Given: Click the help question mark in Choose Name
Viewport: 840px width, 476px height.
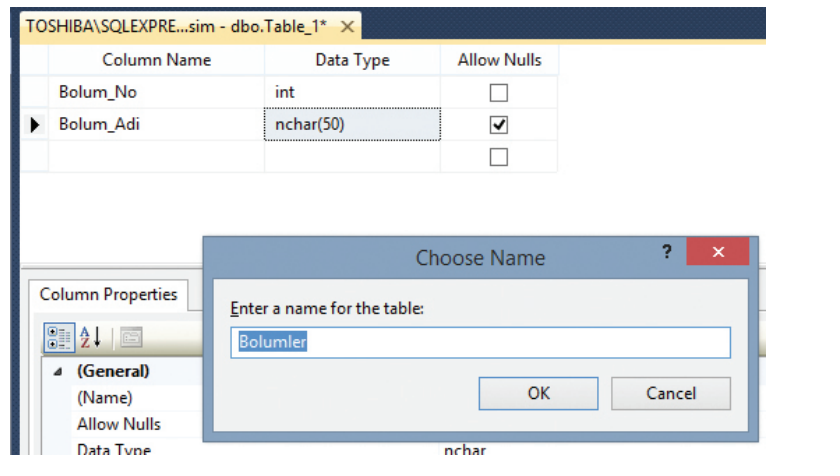Looking at the screenshot, I should point(667,253).
